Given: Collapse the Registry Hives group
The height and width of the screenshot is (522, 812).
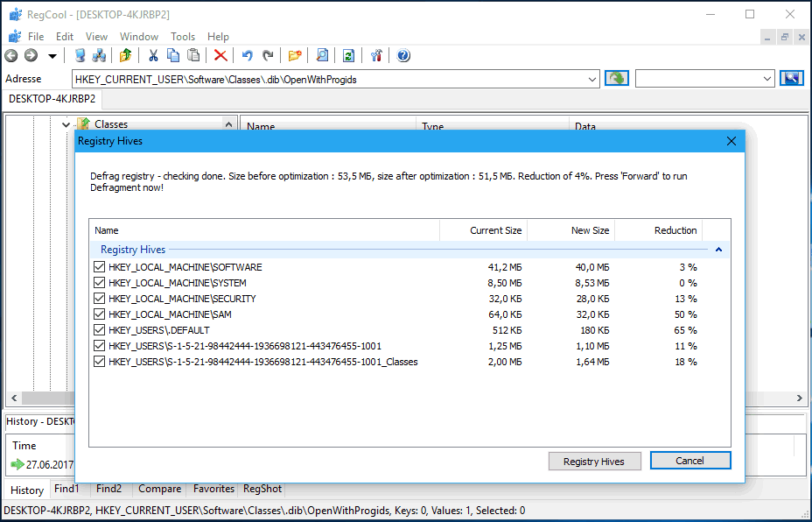Looking at the screenshot, I should [718, 250].
